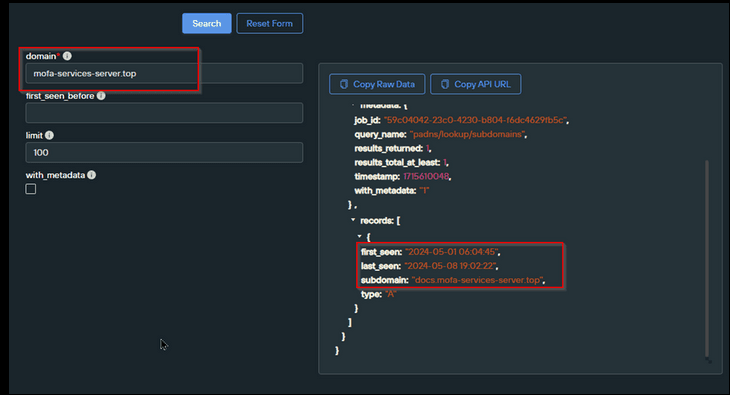Enable the with_metadata checkbox
This screenshot has height=395, width=730.
[31, 189]
